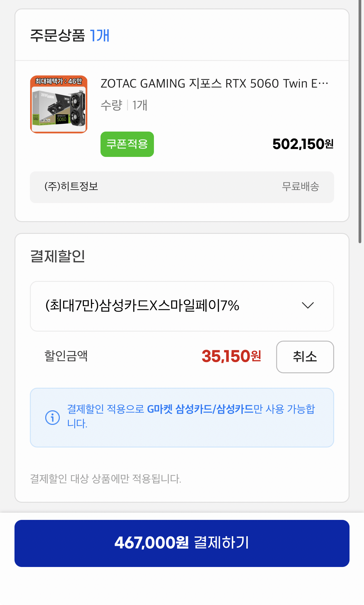Cancel the applied discount with 취소 button

click(x=305, y=357)
